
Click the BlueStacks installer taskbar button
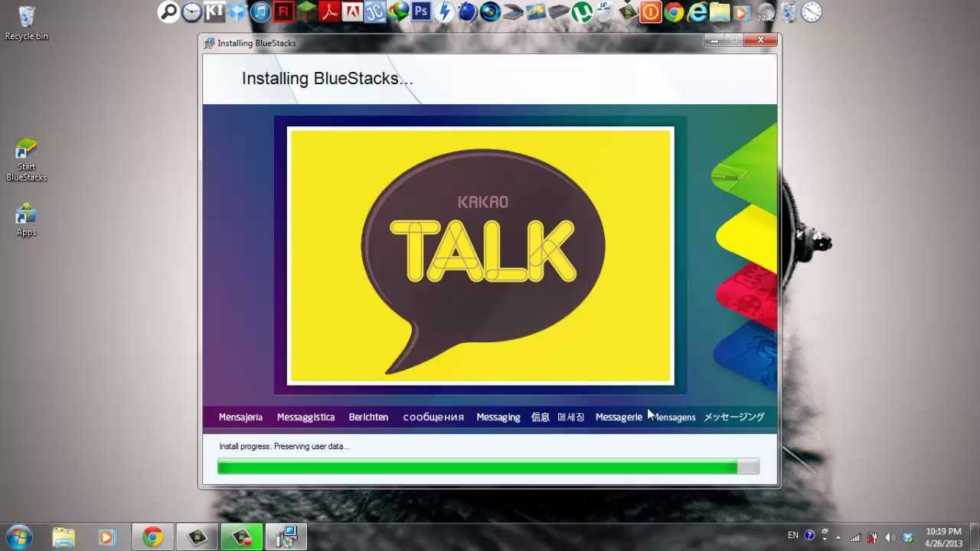click(286, 537)
